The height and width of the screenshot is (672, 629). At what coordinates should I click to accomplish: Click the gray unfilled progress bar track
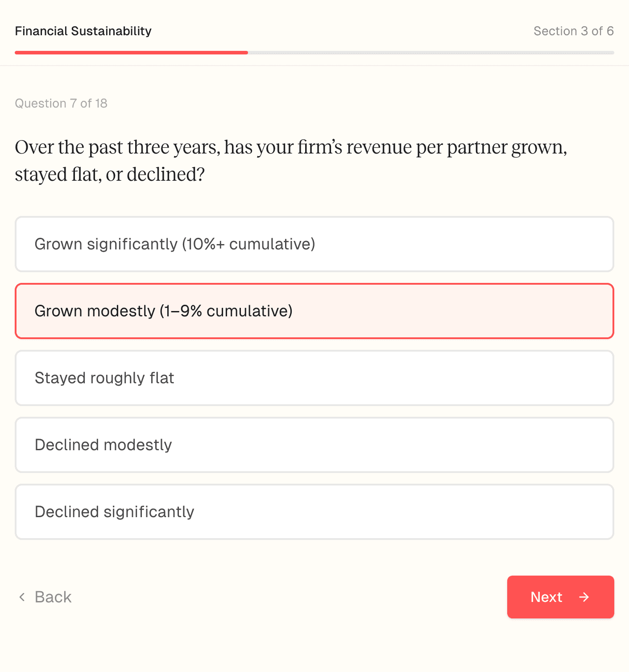pos(430,53)
